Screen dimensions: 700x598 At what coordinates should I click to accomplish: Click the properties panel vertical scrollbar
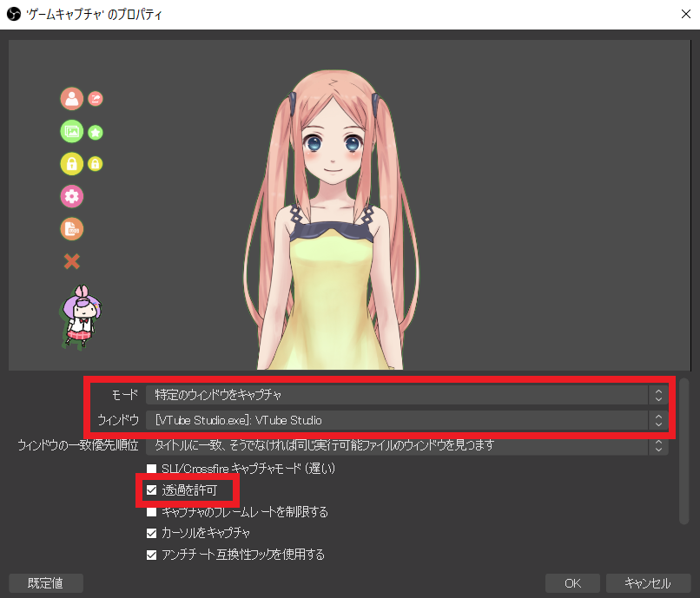(x=683, y=450)
